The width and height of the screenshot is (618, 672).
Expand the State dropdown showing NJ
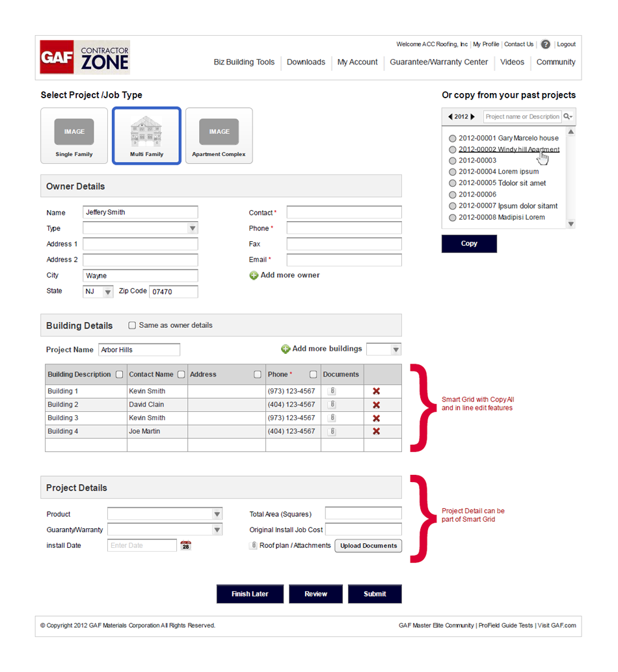[x=108, y=292]
